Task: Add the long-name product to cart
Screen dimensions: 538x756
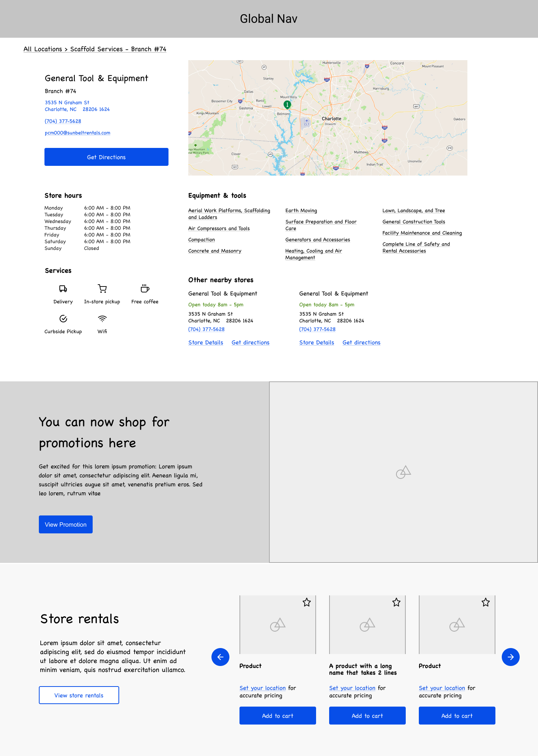Action: click(x=367, y=716)
